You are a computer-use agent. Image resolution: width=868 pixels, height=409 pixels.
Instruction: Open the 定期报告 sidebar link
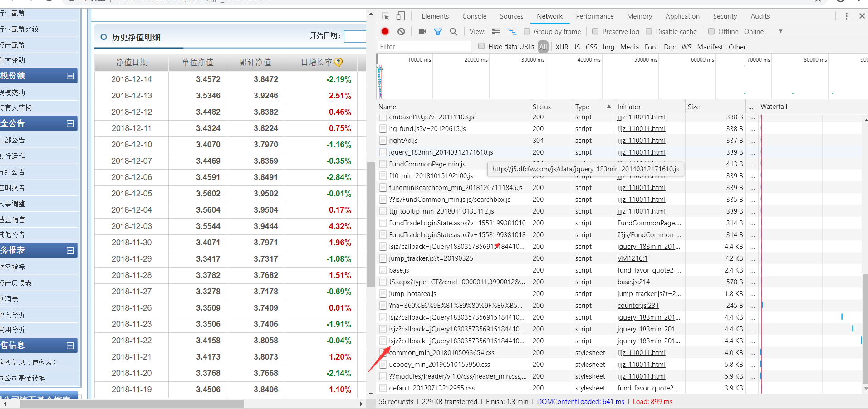click(13, 188)
